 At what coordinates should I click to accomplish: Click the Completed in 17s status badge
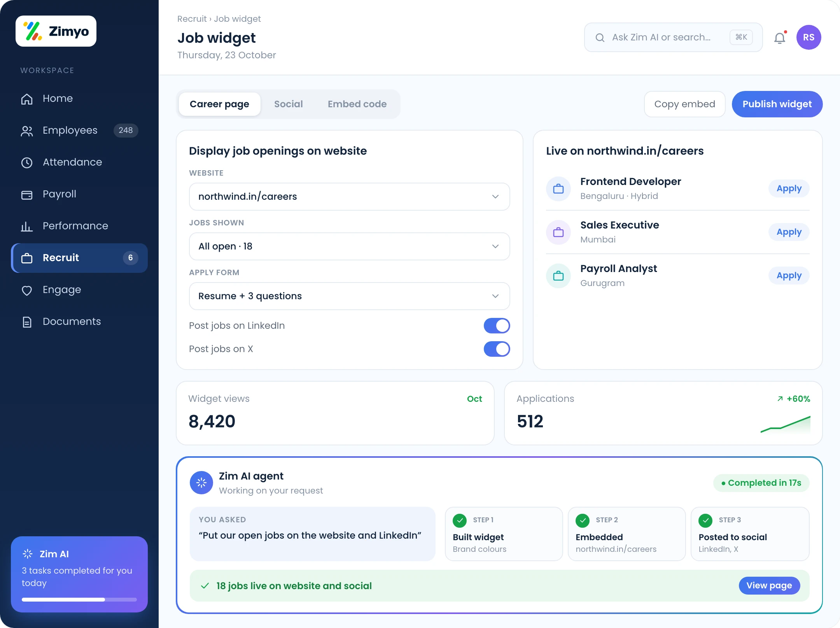761,483
